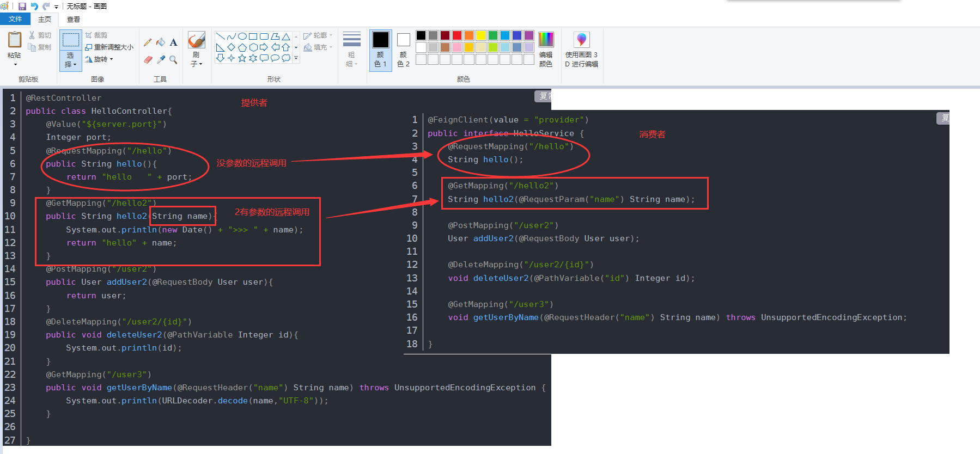Screen dimensions: 980x454
Task: Select the Rounded rectangle shape
Action: (x=264, y=36)
